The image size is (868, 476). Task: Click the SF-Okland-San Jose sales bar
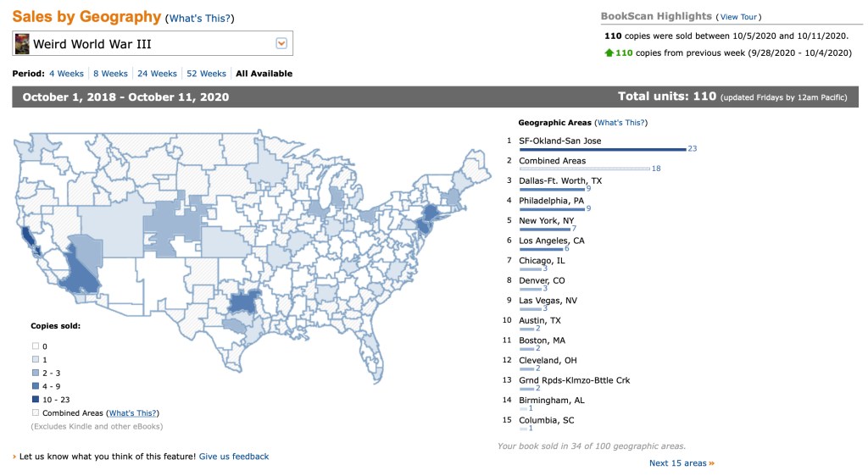pyautogui.click(x=602, y=149)
